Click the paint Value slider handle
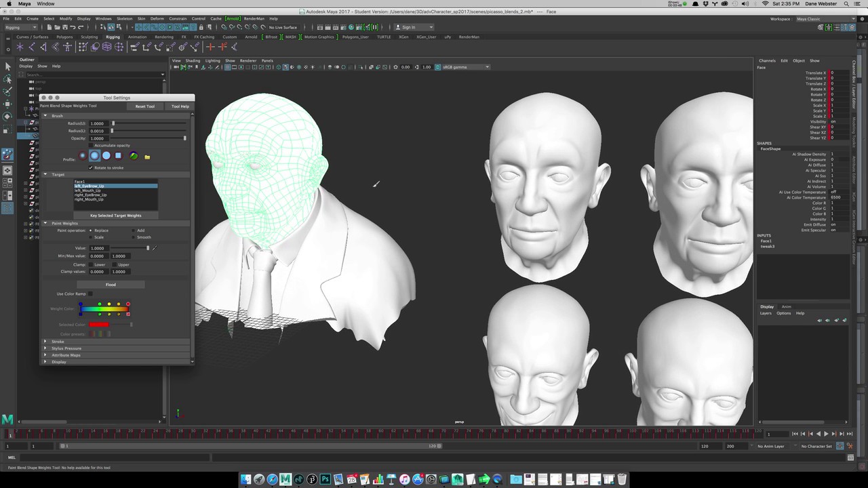The image size is (868, 488). 148,248
